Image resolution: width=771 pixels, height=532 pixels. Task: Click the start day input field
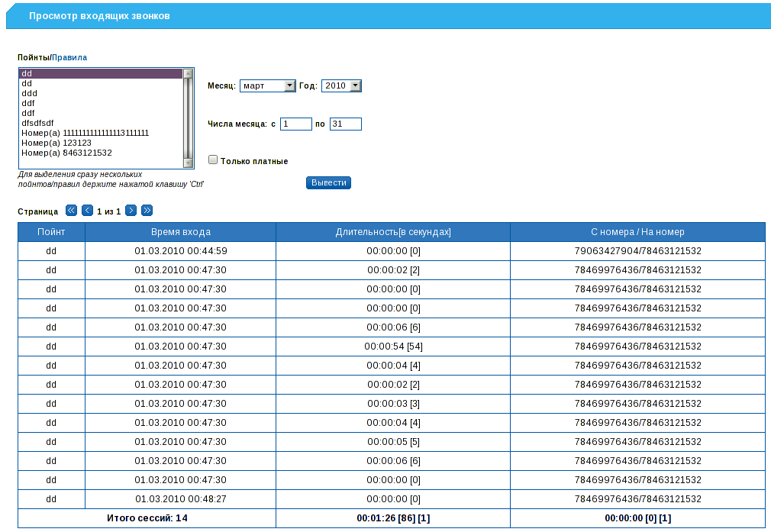(295, 124)
